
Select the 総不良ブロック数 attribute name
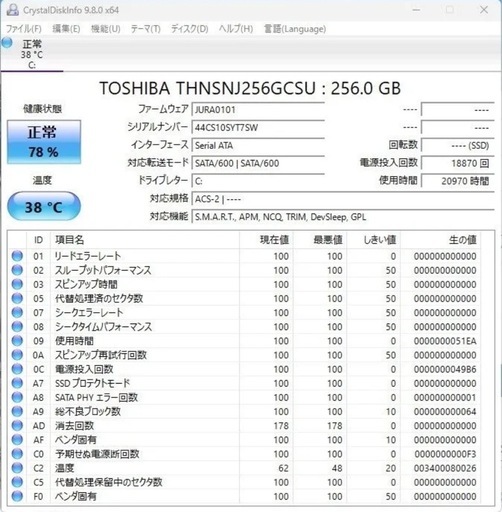88,411
